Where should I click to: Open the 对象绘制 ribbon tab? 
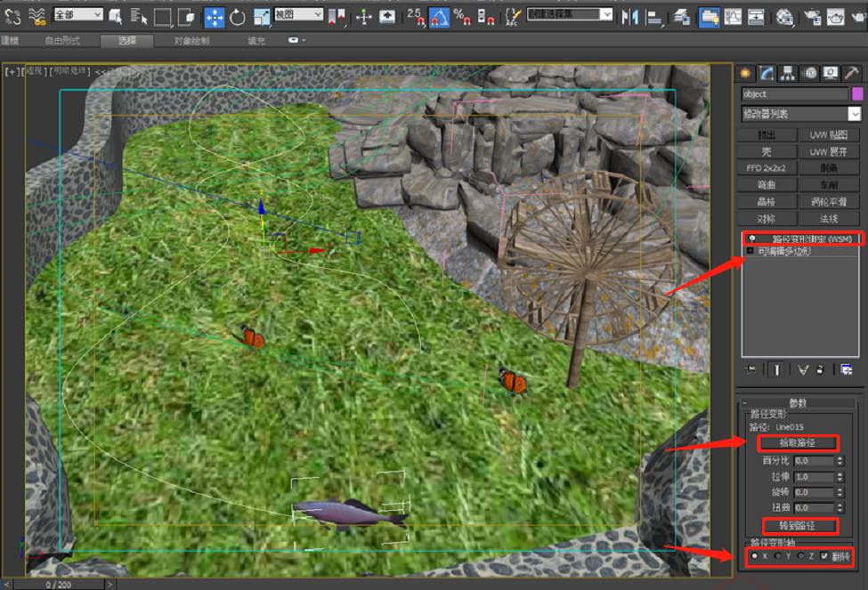(x=191, y=40)
